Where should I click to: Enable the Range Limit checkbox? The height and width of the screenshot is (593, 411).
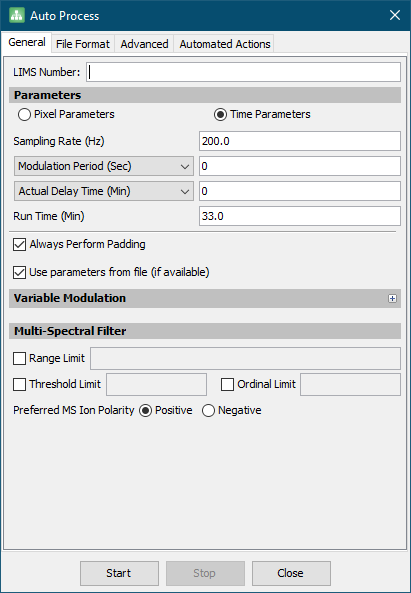pos(20,359)
